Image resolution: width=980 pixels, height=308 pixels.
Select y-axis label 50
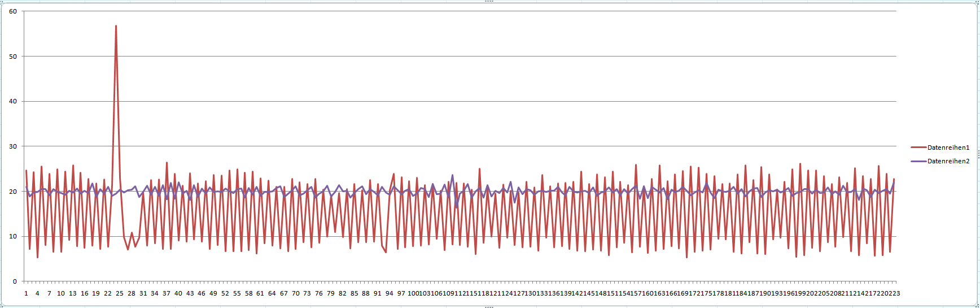pos(13,57)
